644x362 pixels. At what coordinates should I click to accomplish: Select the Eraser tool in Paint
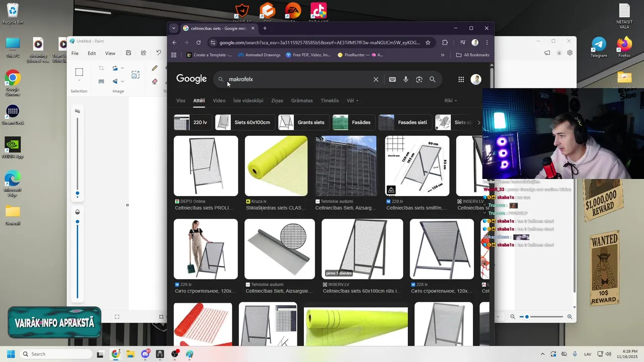[154, 81]
